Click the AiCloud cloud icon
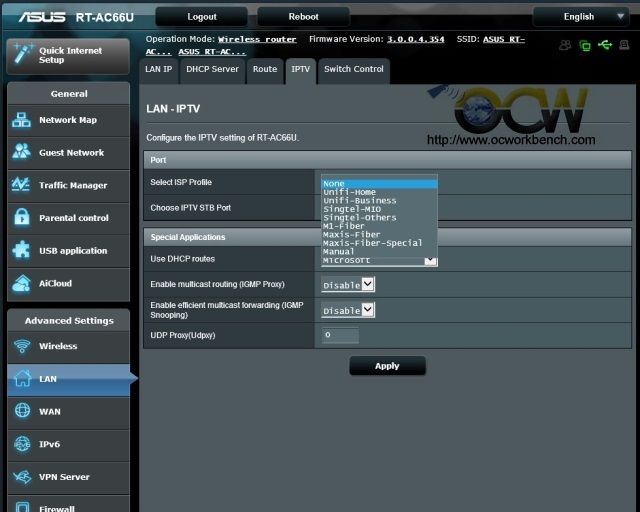Viewport: 640px width, 512px height. 21,283
